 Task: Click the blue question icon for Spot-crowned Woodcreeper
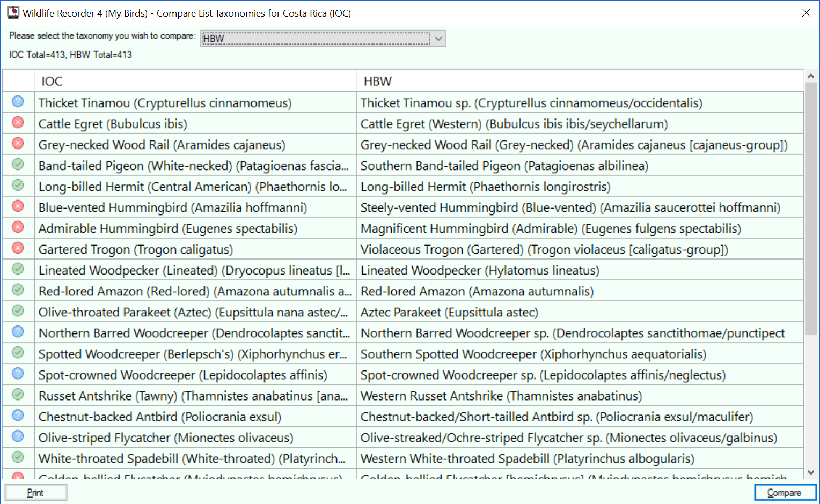(x=18, y=373)
